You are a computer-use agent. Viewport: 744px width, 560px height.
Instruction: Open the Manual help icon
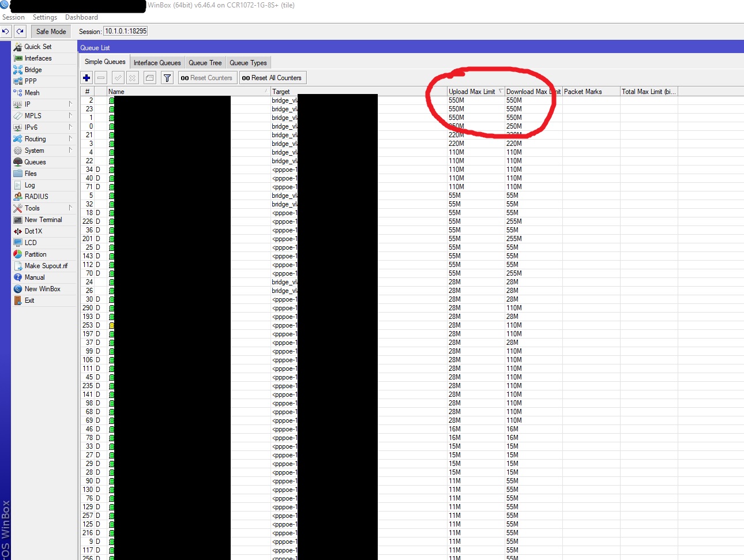18,277
